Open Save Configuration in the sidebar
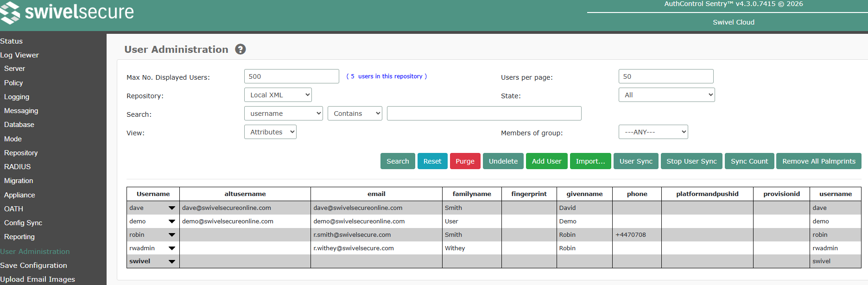 click(x=34, y=266)
